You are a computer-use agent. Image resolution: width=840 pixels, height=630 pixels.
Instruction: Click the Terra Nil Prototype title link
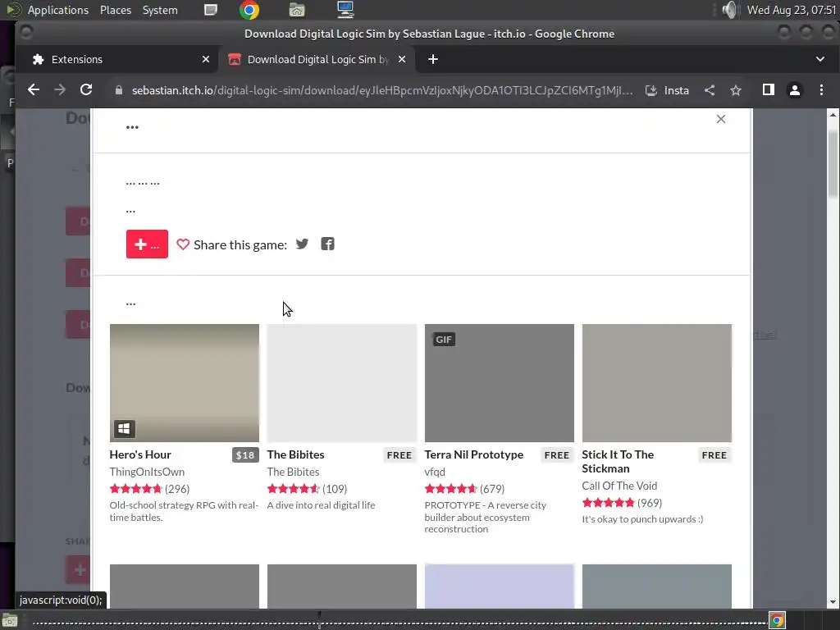[473, 454]
